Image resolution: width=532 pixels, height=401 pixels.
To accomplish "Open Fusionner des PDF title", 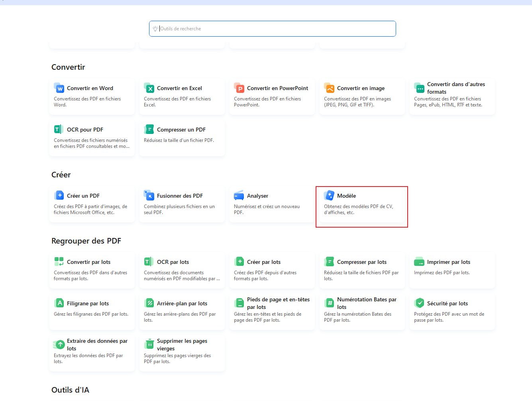I will pyautogui.click(x=180, y=196).
